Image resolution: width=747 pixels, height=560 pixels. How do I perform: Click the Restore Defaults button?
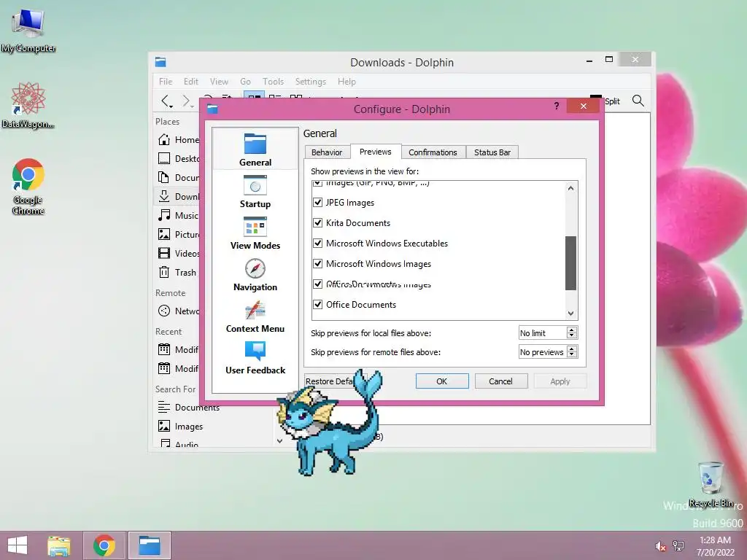330,381
